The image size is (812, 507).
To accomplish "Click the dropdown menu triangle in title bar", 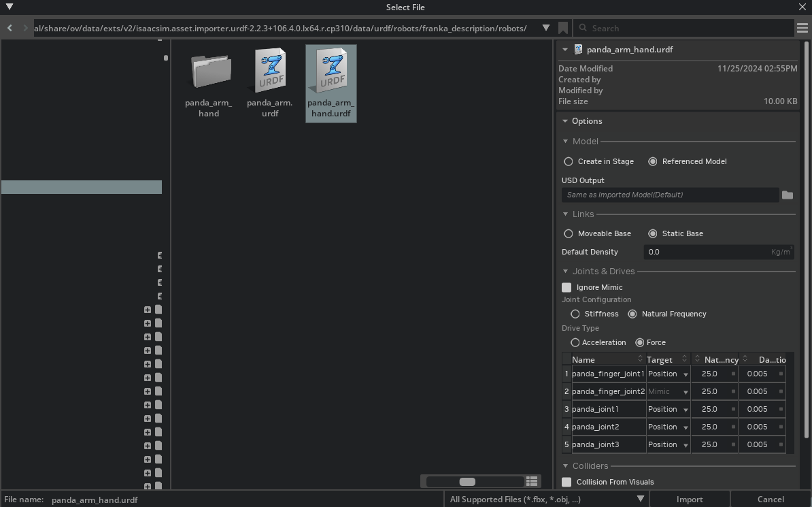I will tap(10, 7).
